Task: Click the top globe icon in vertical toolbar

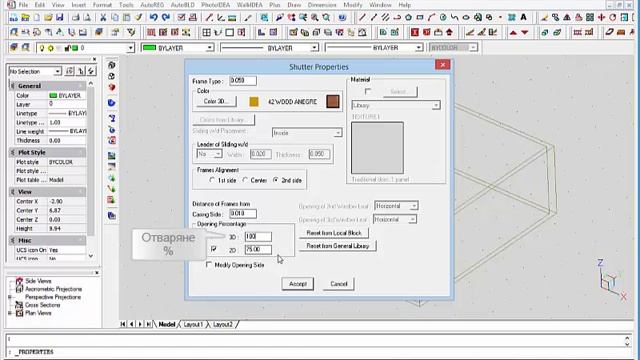Action: click(111, 65)
